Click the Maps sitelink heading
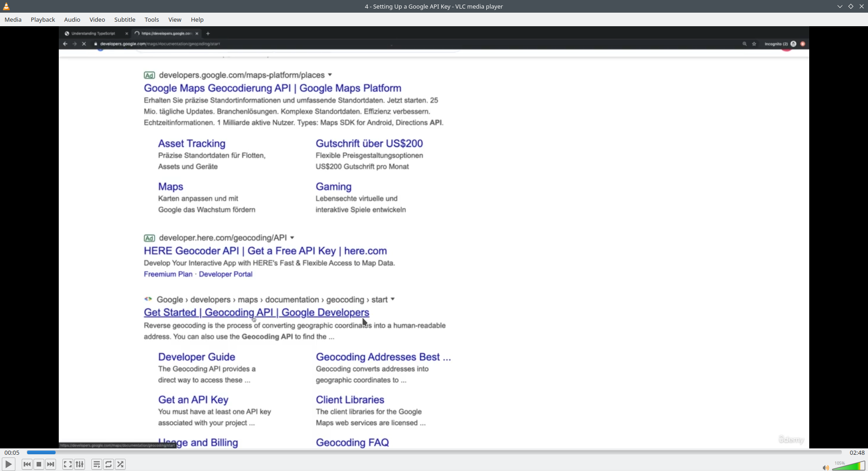The height and width of the screenshot is (471, 868). click(x=170, y=187)
